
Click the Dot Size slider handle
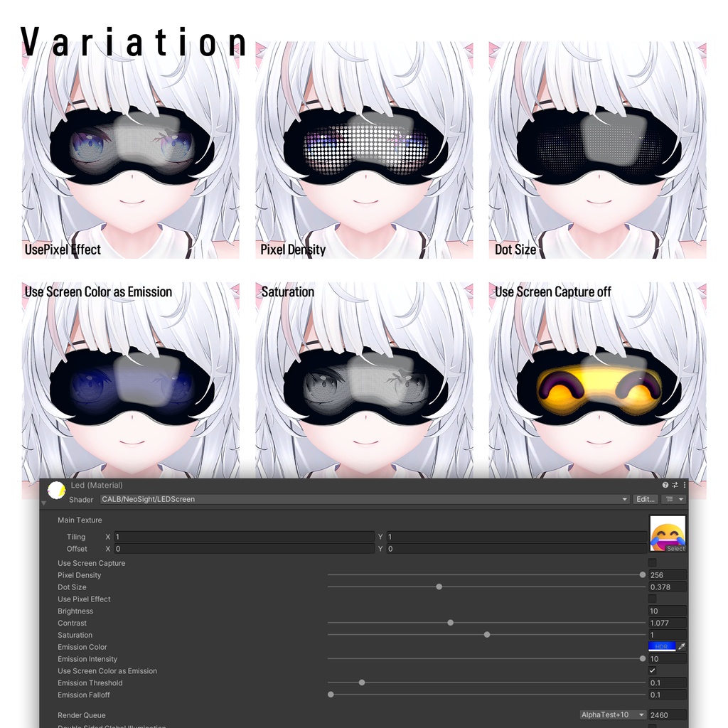(439, 587)
